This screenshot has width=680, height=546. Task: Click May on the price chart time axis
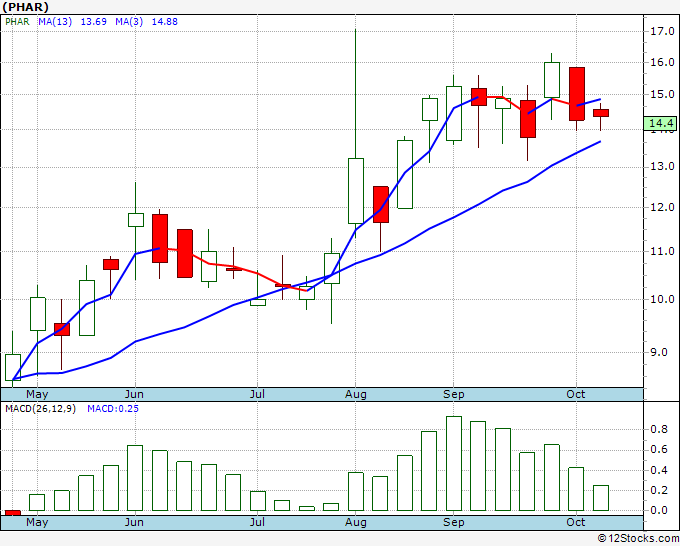click(37, 395)
